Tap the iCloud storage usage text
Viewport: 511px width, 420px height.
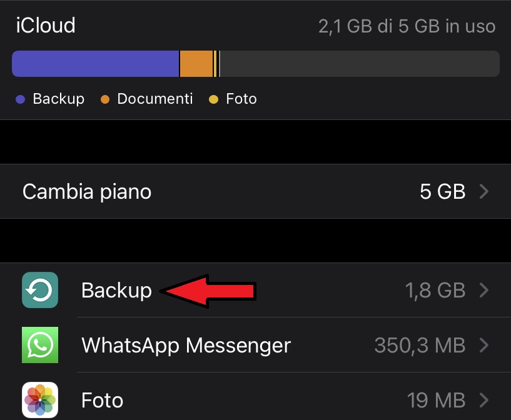click(407, 26)
